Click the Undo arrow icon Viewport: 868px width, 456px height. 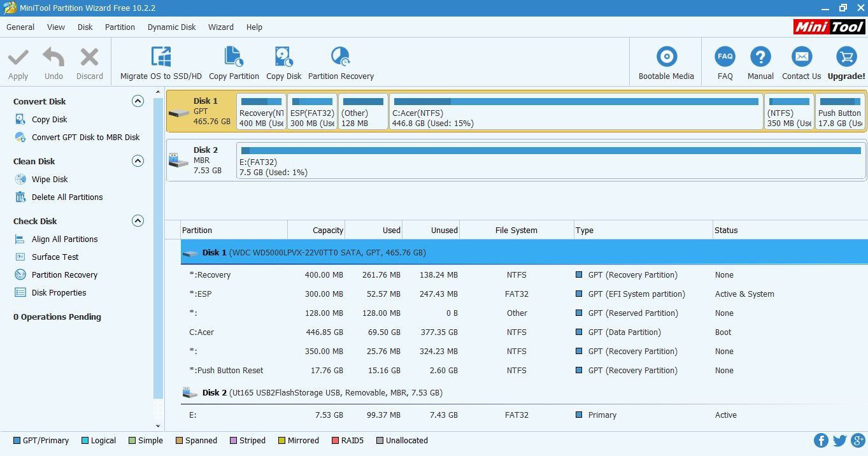click(x=53, y=57)
